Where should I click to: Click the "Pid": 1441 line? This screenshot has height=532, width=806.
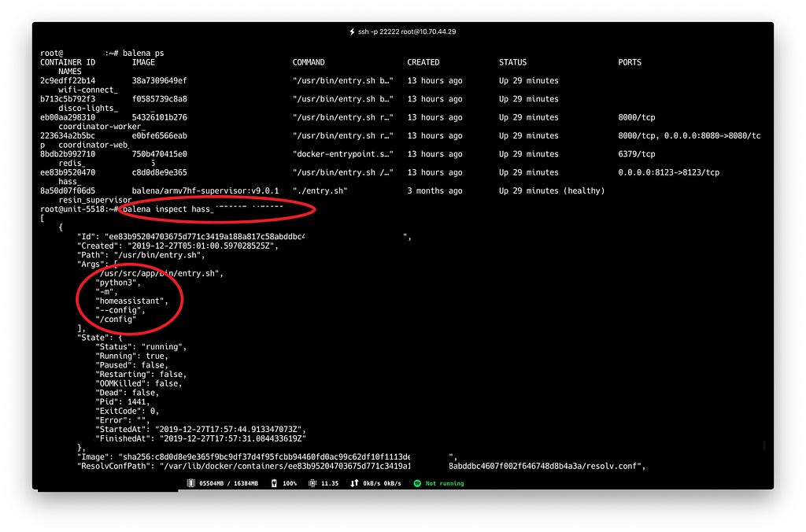coord(123,402)
